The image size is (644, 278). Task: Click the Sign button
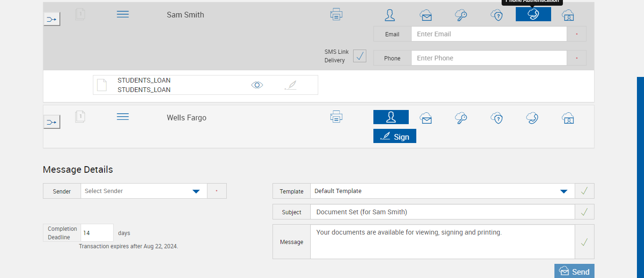click(x=395, y=136)
